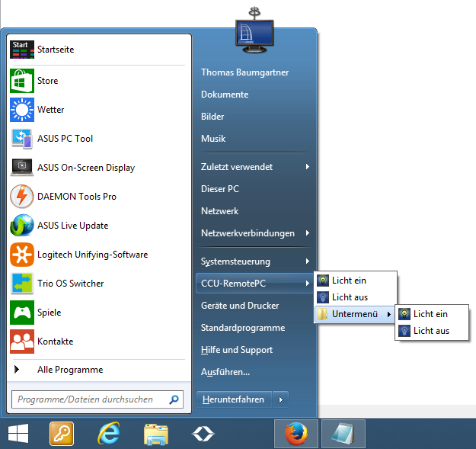
Task: Open File Explorer from taskbar
Action: coord(155,435)
